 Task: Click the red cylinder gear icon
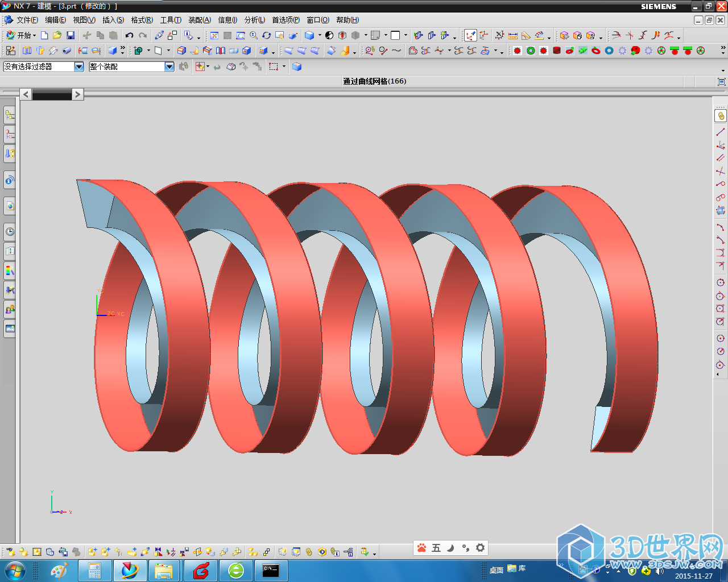(556, 51)
